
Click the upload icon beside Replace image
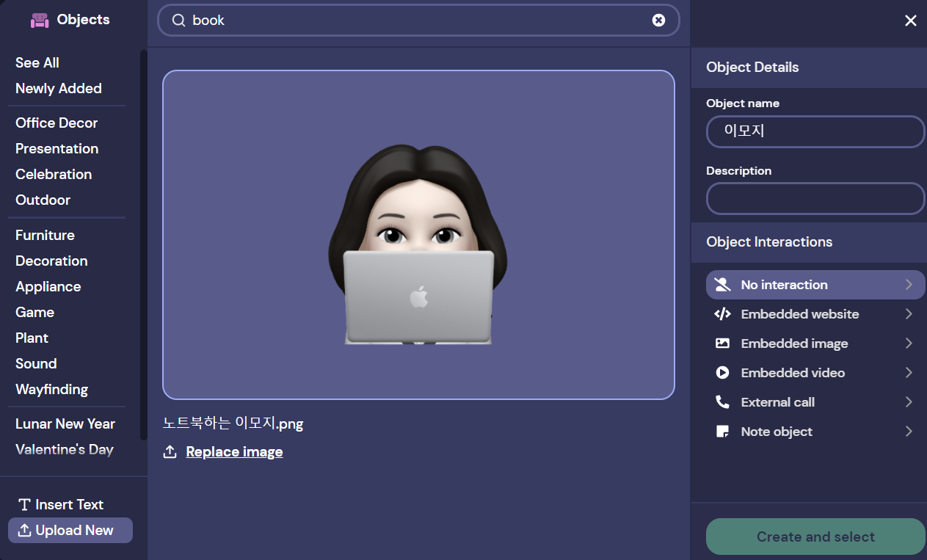click(170, 452)
